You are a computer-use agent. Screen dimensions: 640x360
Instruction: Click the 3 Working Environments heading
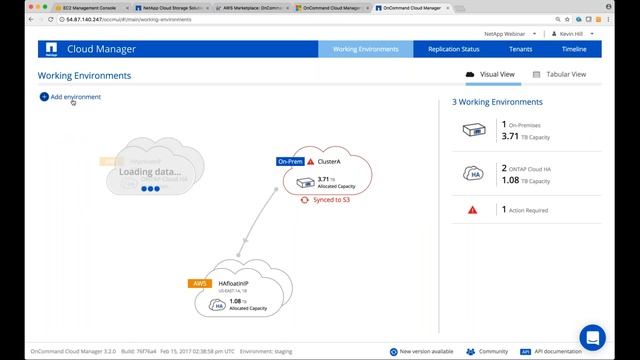pos(497,102)
